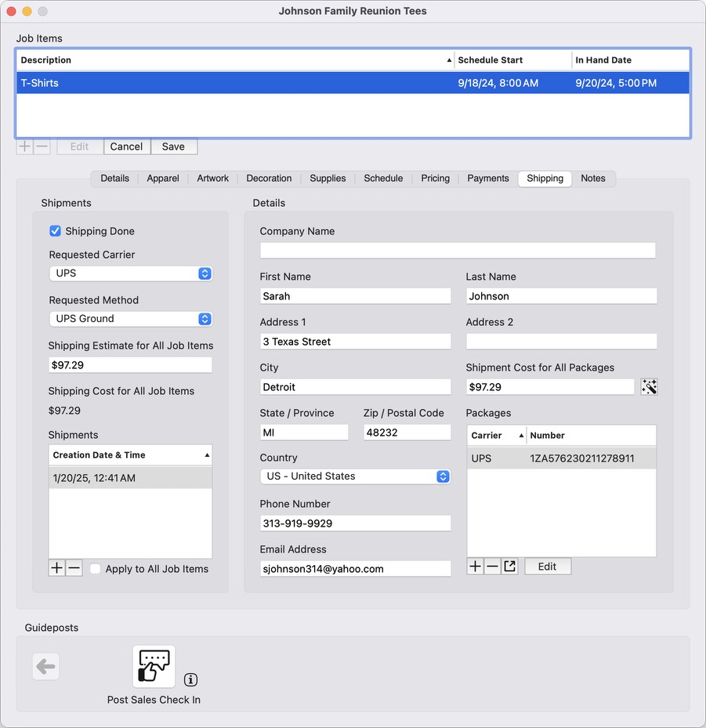This screenshot has height=728, width=706.
Task: Remove the selected shipment with minus button
Action: pyautogui.click(x=74, y=568)
